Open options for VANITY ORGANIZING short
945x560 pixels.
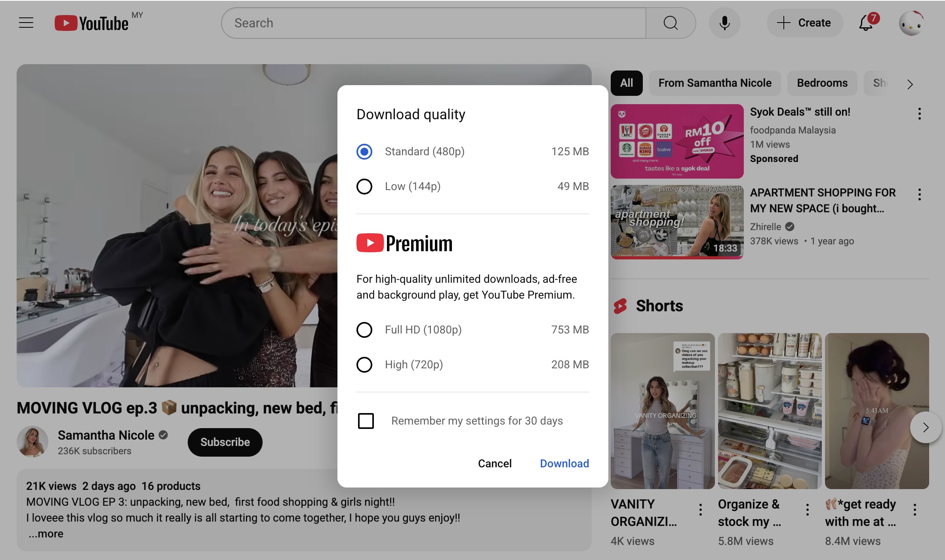701,509
